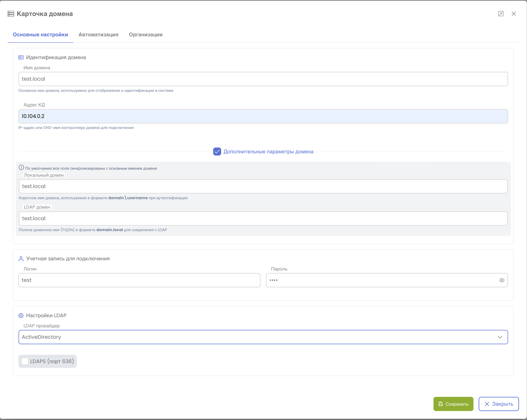Click the server icon beside Карточка домена
This screenshot has height=420, width=527.
11,14
